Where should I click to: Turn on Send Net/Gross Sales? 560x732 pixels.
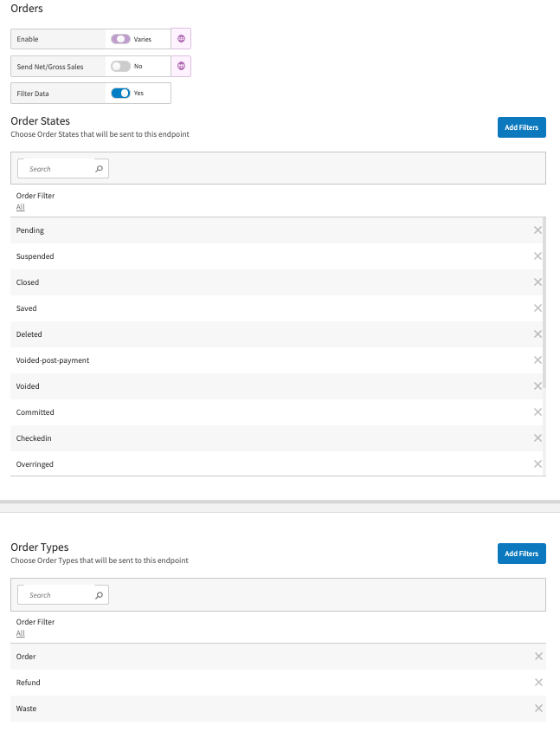[120, 67]
